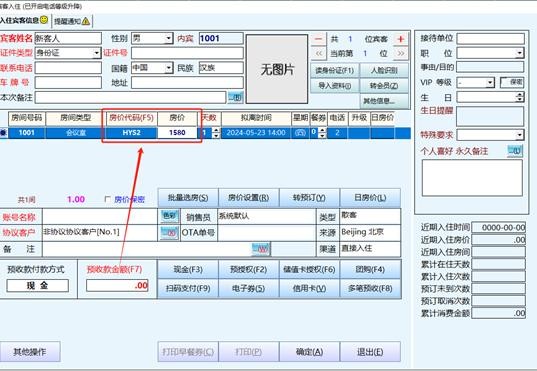The width and height of the screenshot is (537, 371).
Task: Click the 色彩 color icon button
Action: (x=170, y=216)
